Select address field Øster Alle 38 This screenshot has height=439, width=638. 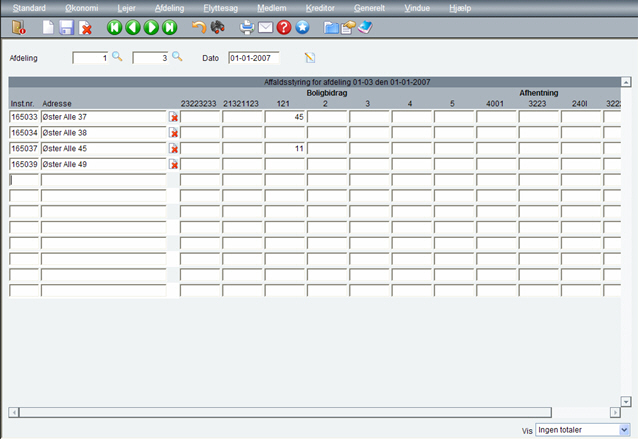tap(103, 133)
